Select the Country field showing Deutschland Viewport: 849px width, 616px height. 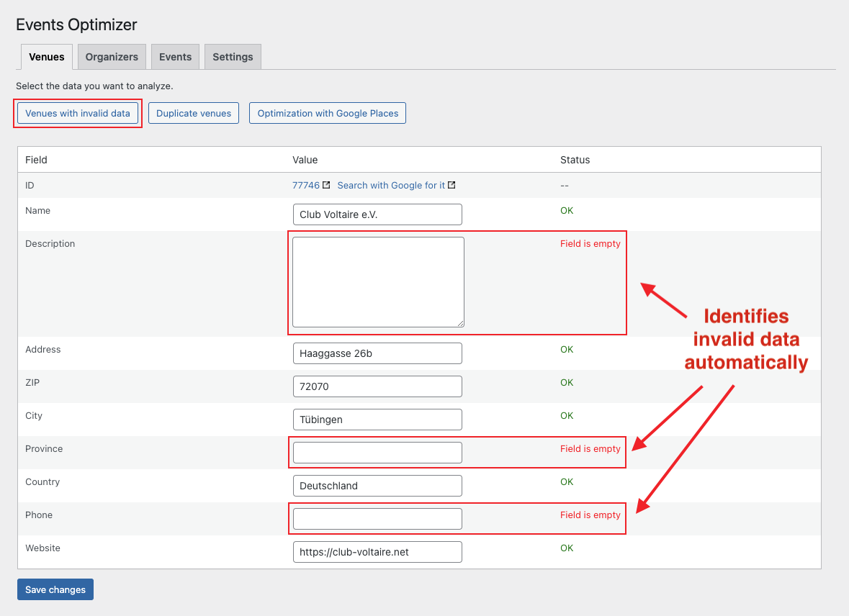[x=377, y=486]
